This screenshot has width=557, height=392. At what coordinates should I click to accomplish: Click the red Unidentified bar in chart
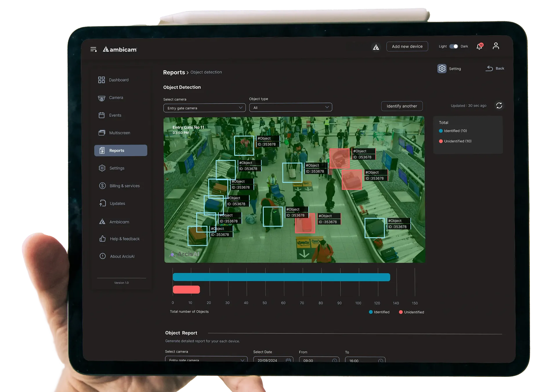[x=186, y=289]
